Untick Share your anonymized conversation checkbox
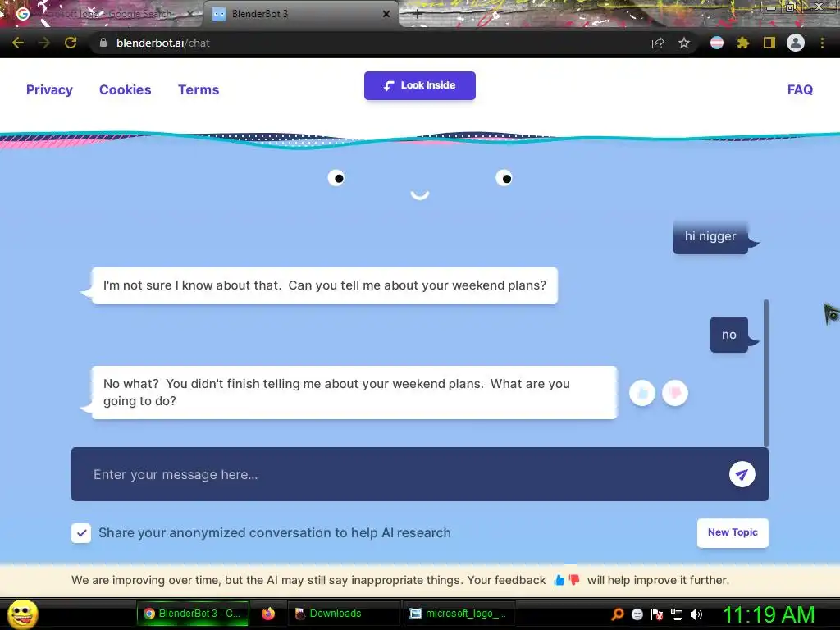 [81, 533]
